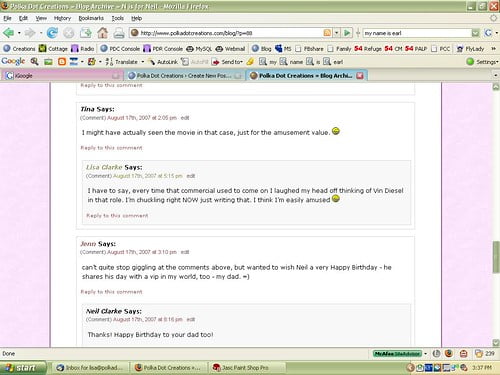Click the McAfee SiteAdvisor status button
500x375 pixels.
pyautogui.click(x=397, y=354)
